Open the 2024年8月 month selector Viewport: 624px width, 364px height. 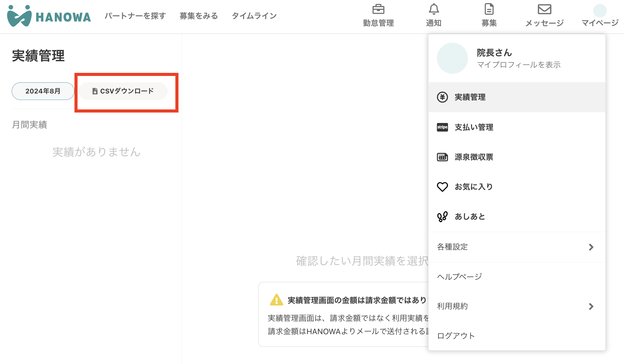tap(43, 91)
